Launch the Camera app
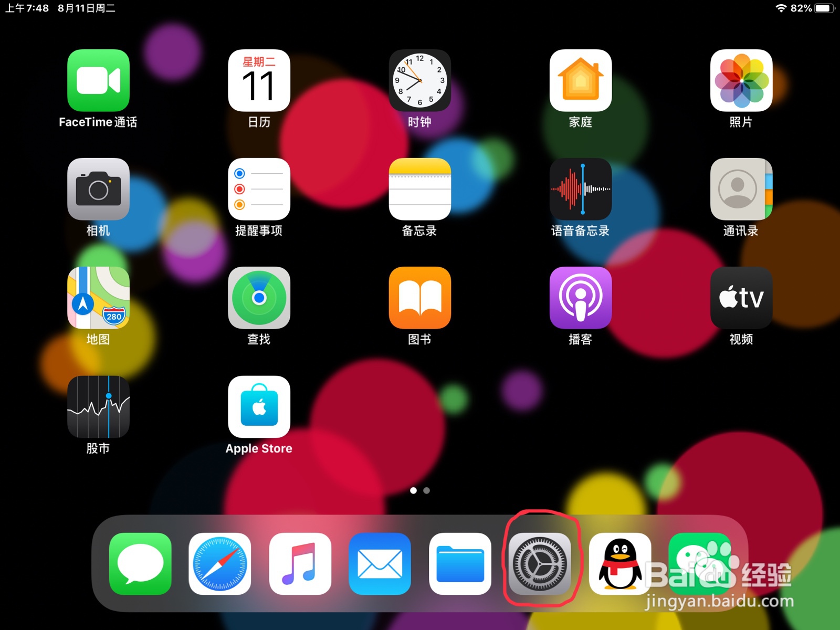The width and height of the screenshot is (840, 630). click(x=98, y=189)
